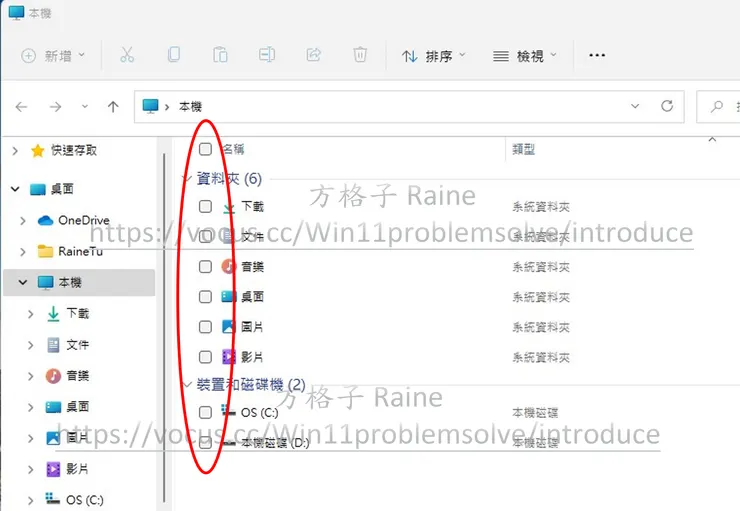Screen dimensions: 740x511
Task: Click the 桌面 desktop icon in file list
Action: click(229, 296)
